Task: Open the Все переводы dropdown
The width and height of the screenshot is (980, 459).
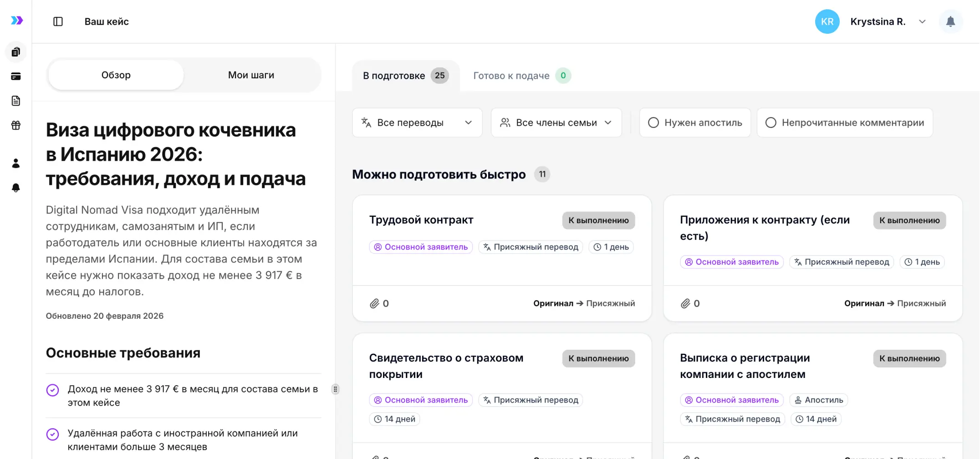Action: point(417,122)
